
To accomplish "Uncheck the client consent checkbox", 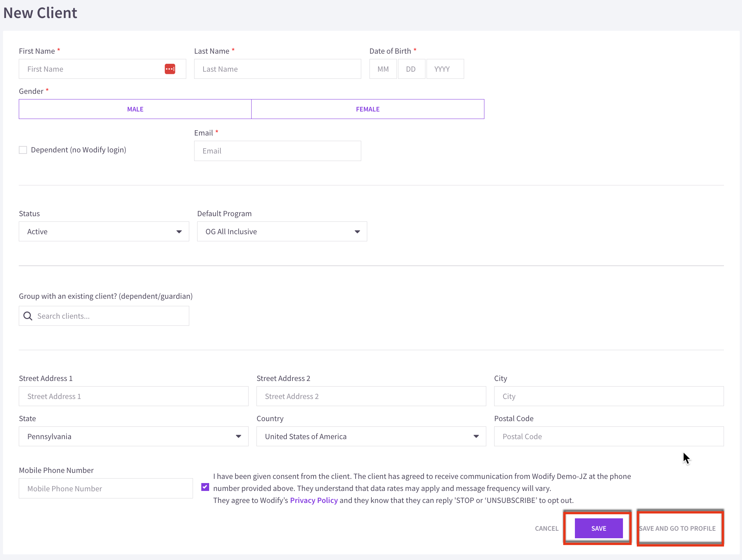I will [205, 487].
